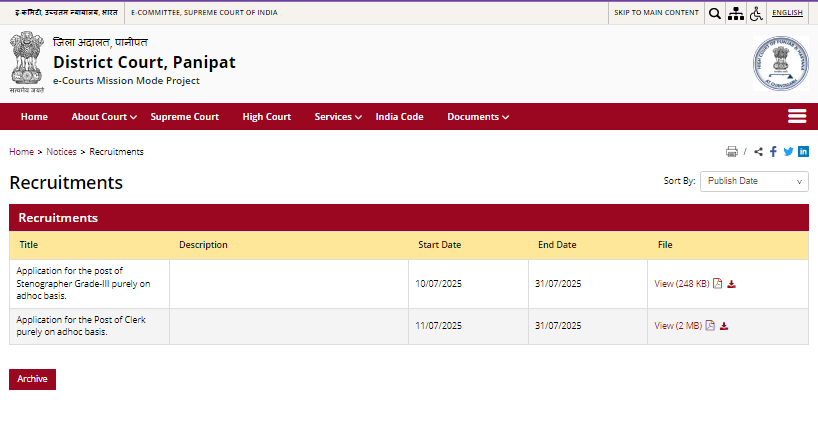This screenshot has height=441, width=818.
Task: Open the India Code menu item
Action: pos(399,117)
